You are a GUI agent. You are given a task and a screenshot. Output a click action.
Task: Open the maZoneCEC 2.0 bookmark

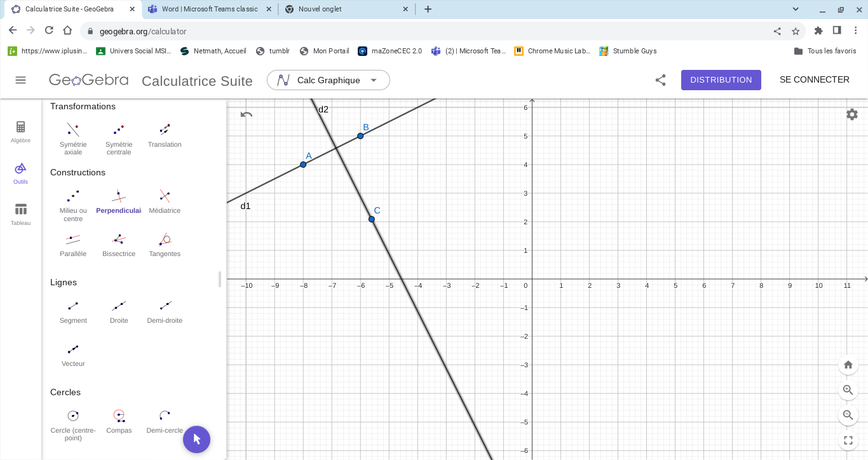click(x=390, y=51)
